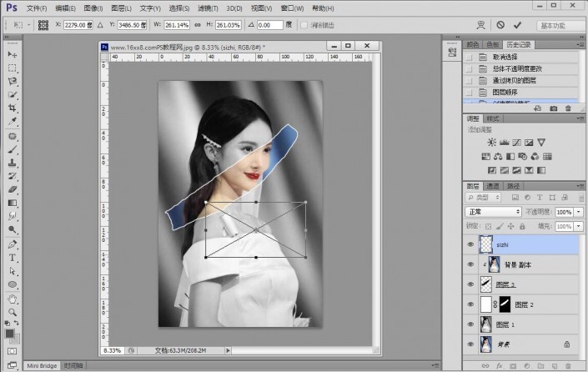Choose the Zoom tool in toolbar
This screenshot has width=588, height=372.
click(x=13, y=311)
